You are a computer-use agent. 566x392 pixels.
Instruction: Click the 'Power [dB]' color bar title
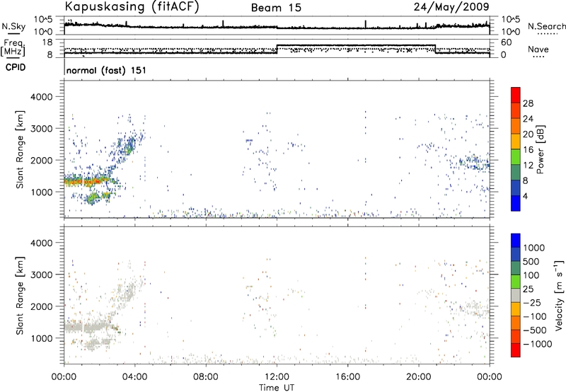click(540, 149)
